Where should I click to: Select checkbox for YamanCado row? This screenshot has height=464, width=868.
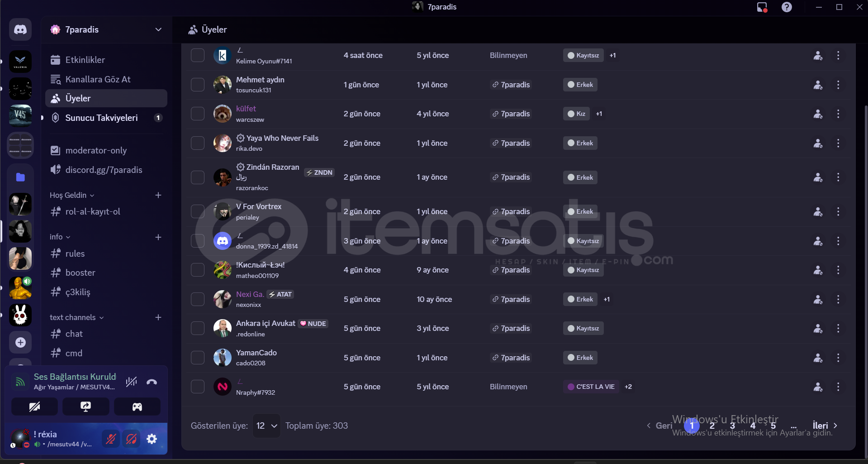198,358
